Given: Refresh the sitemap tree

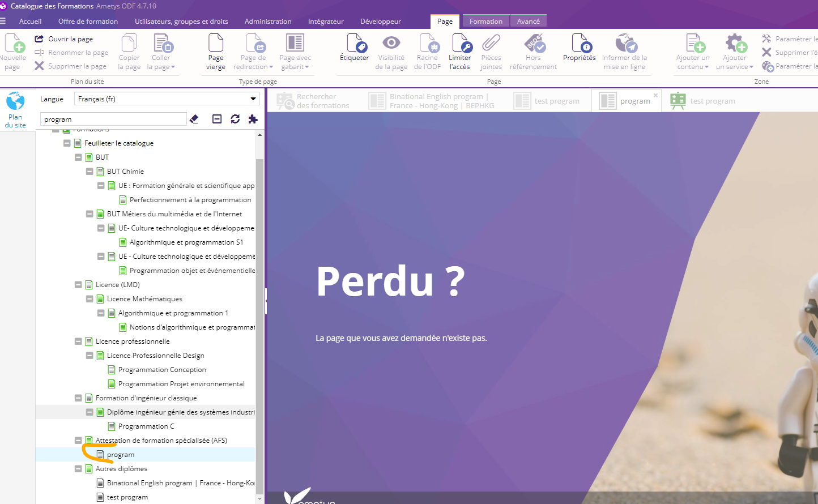Looking at the screenshot, I should click(x=235, y=119).
